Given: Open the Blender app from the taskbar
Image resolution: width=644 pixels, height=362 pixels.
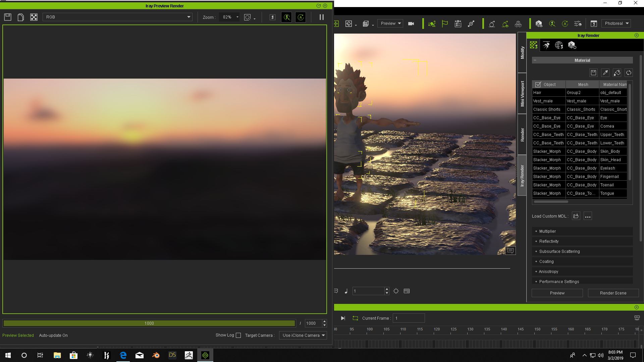Looking at the screenshot, I should point(156,355).
